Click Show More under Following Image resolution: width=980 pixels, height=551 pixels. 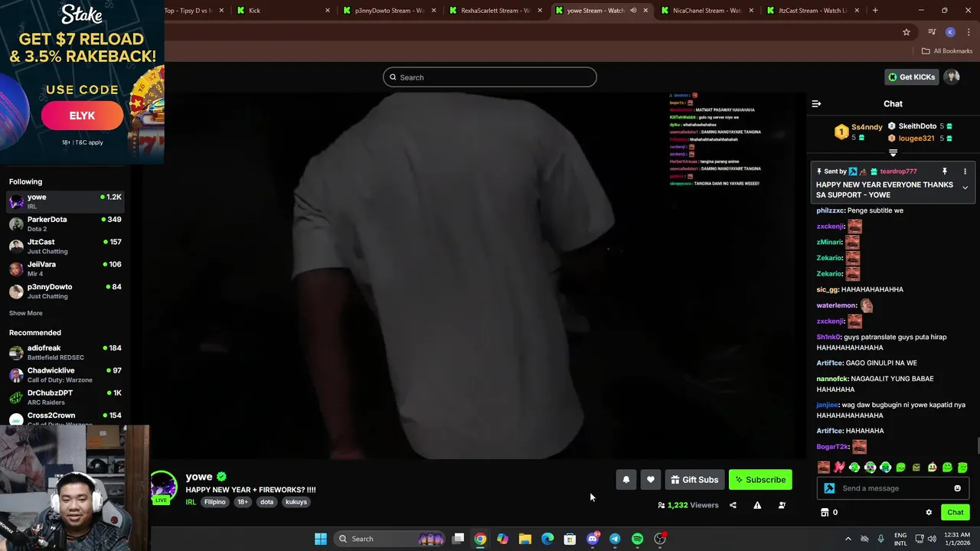(x=25, y=313)
